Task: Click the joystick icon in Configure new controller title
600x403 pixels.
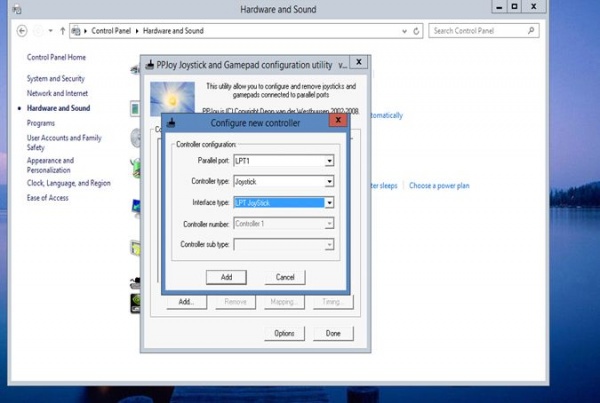Action: (172, 122)
